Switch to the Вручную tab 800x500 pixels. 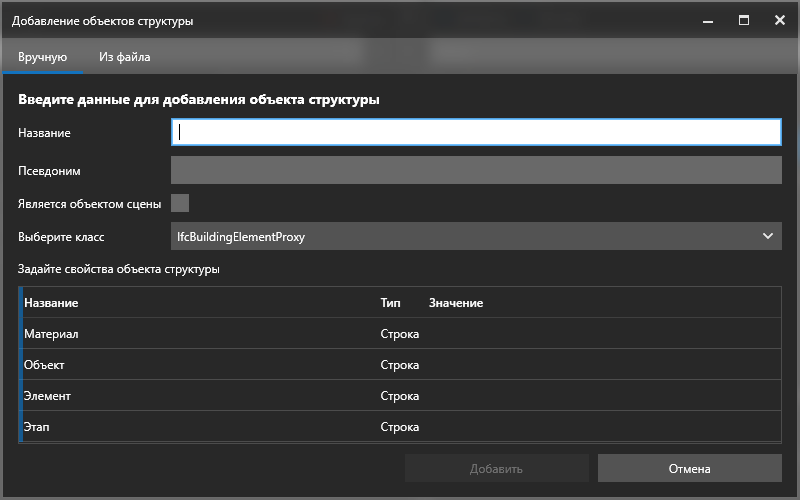[x=42, y=57]
